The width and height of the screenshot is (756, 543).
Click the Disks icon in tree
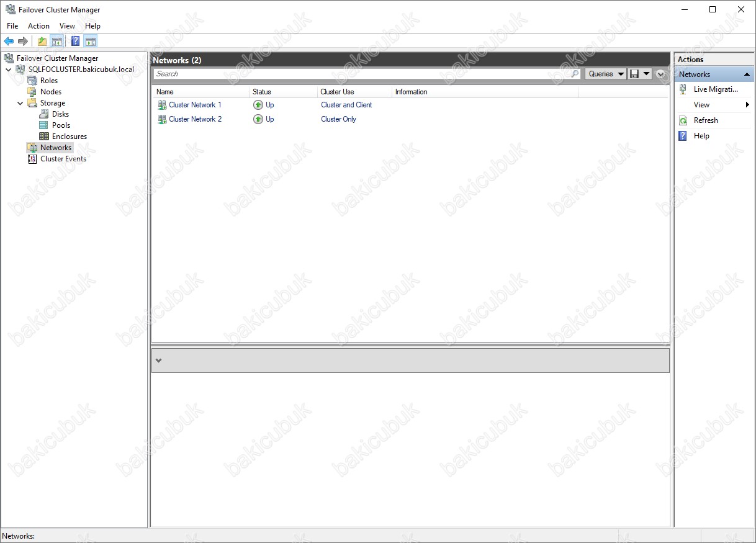point(44,114)
